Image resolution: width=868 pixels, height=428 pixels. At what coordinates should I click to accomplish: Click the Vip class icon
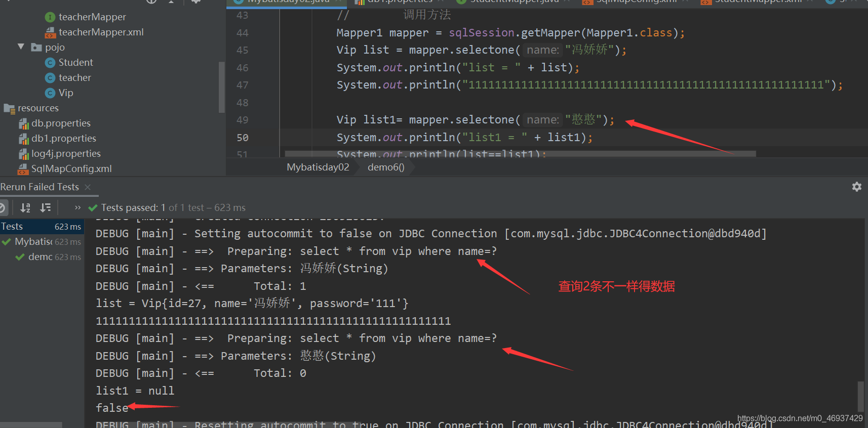[x=50, y=93]
